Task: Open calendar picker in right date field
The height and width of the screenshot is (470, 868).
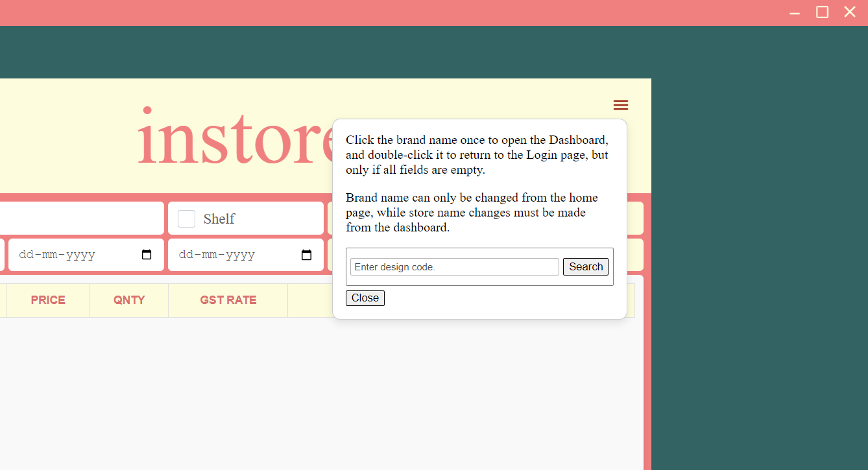Action: [x=306, y=255]
